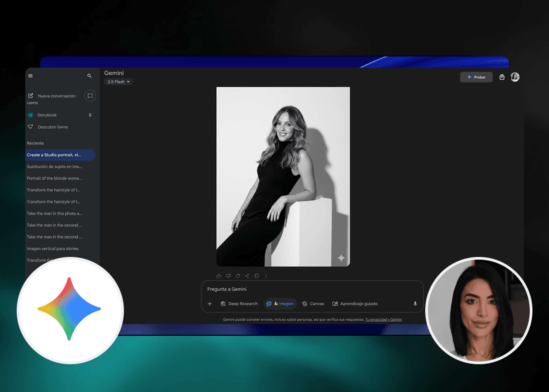Screen dimensions: 549x392
Task: Open the three-dot more options under image
Action: click(266, 276)
